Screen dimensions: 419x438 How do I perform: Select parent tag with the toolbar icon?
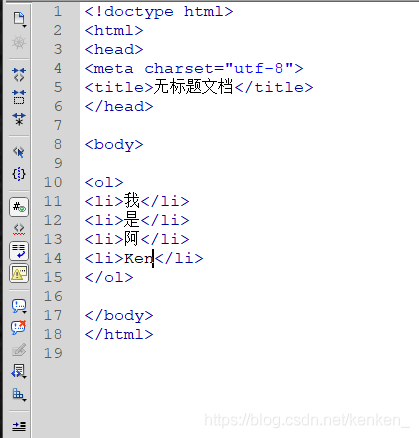[x=19, y=152]
